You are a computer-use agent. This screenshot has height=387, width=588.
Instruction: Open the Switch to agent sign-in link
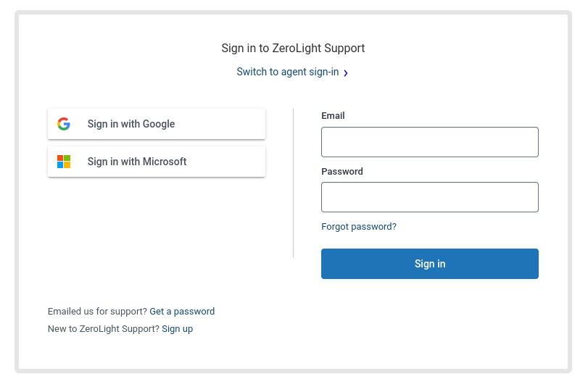click(288, 72)
